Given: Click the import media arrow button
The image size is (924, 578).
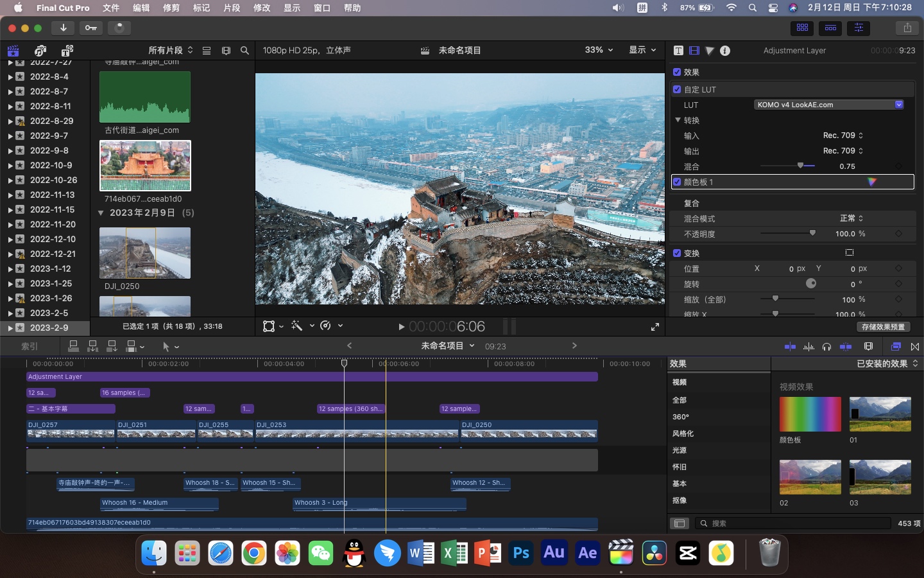Looking at the screenshot, I should [63, 28].
